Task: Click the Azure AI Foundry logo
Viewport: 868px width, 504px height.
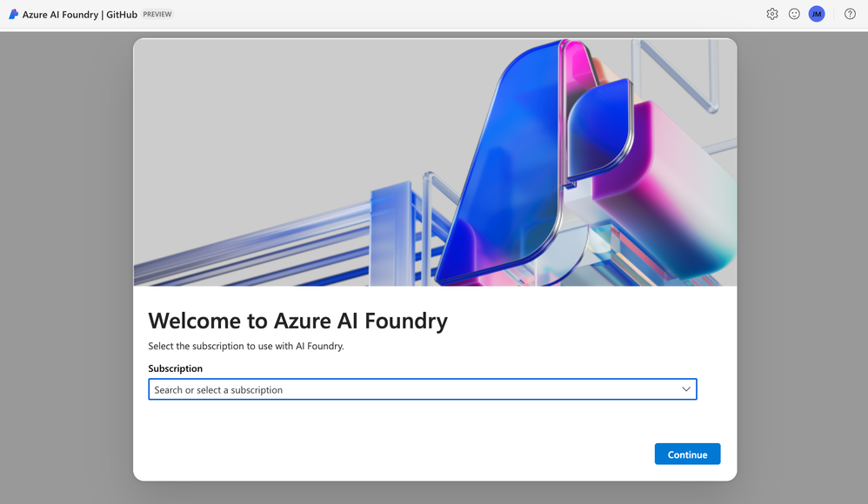Action: click(13, 15)
